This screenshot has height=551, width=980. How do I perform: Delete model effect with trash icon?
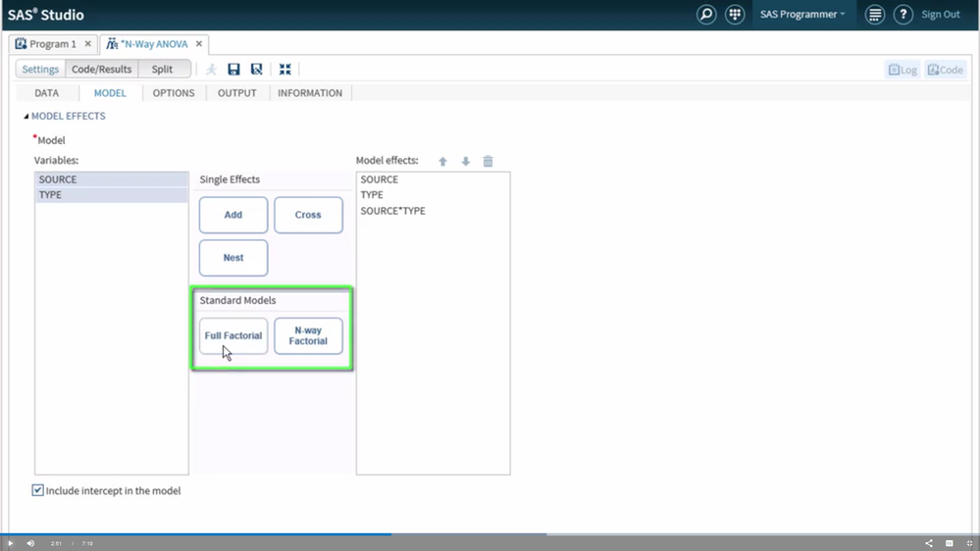click(x=489, y=162)
